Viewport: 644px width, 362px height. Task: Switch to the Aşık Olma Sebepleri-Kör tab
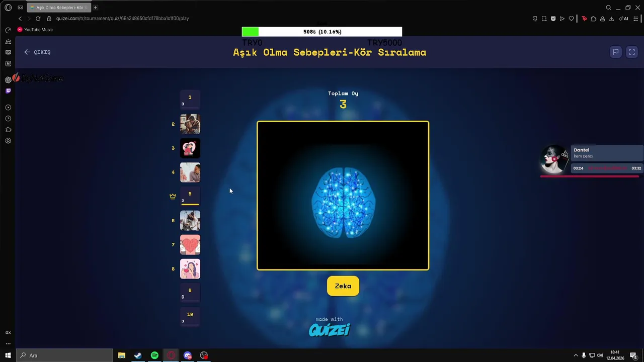pos(58,8)
